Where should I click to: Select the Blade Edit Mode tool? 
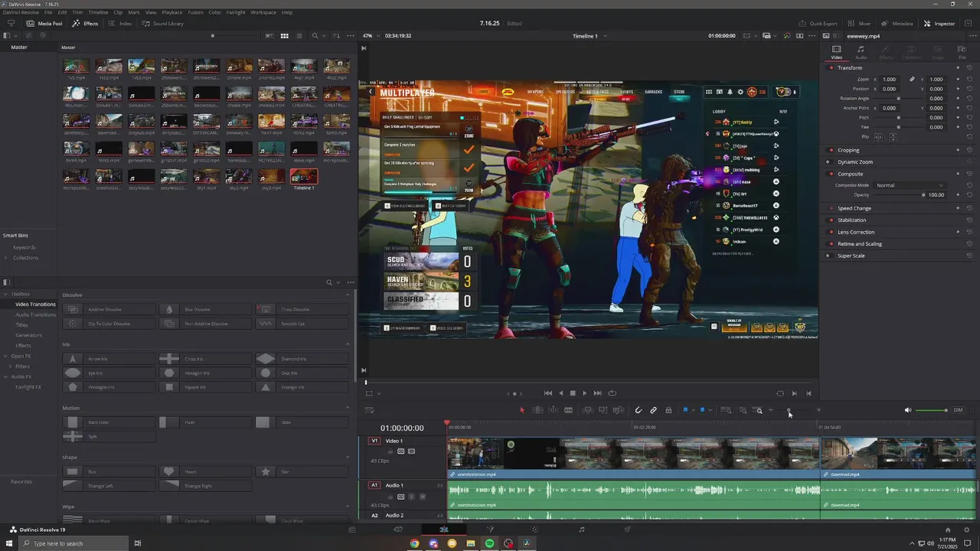[x=568, y=410]
